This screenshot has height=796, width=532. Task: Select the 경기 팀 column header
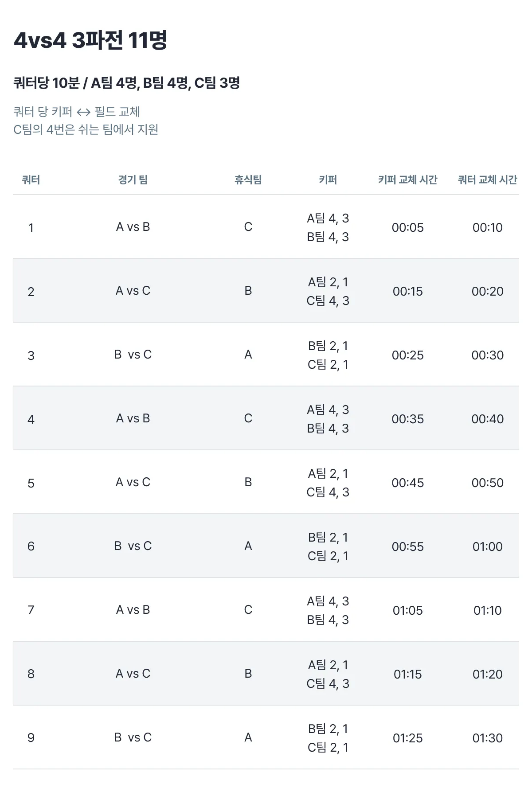(133, 179)
